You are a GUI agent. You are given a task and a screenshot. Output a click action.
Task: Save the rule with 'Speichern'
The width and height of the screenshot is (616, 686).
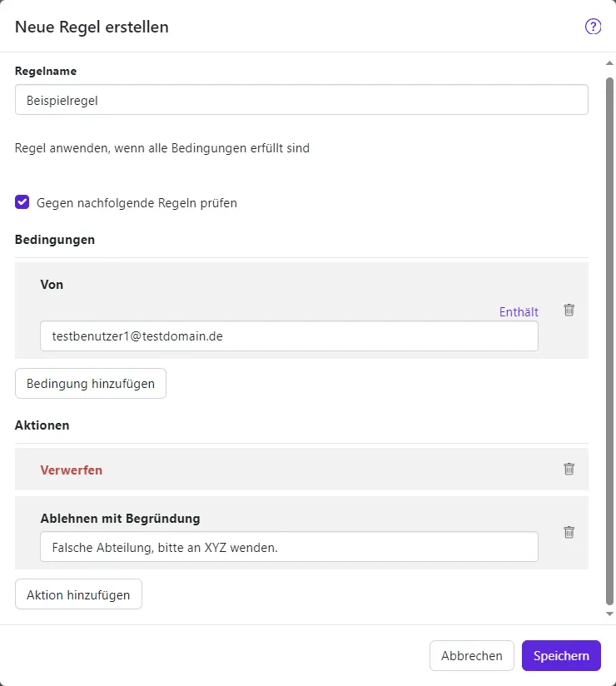pos(561,655)
